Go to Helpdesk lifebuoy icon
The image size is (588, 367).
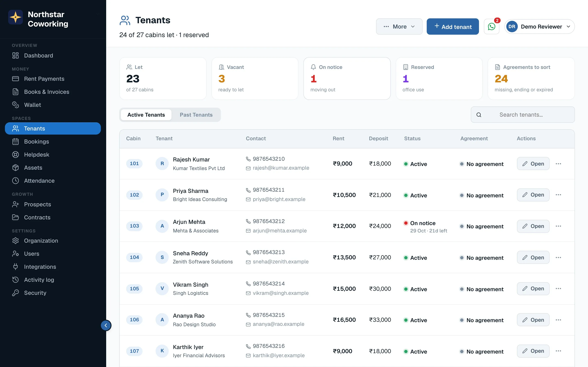point(16,155)
